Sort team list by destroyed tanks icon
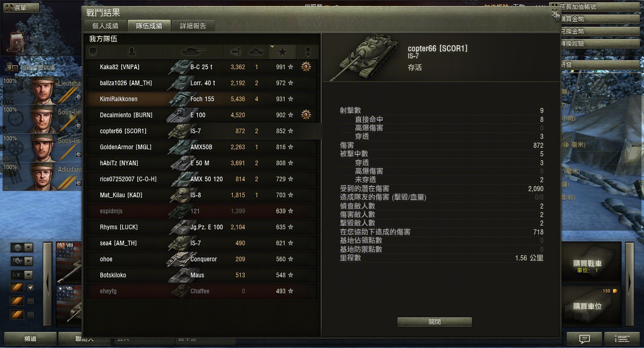 click(257, 51)
